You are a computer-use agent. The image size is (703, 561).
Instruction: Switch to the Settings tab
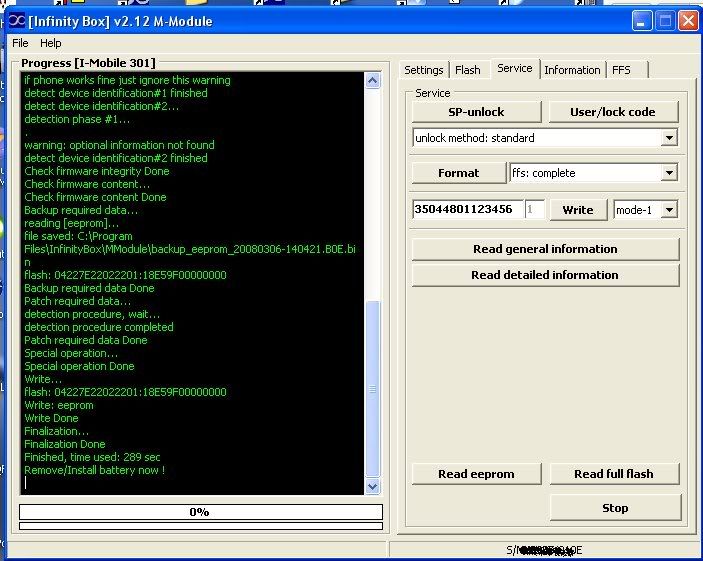[424, 70]
